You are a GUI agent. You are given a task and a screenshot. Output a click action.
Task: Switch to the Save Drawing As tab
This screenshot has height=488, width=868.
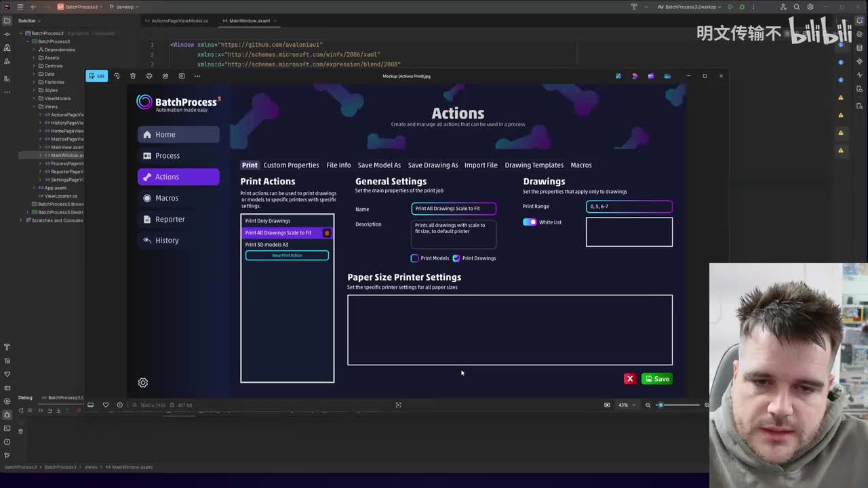click(x=433, y=165)
